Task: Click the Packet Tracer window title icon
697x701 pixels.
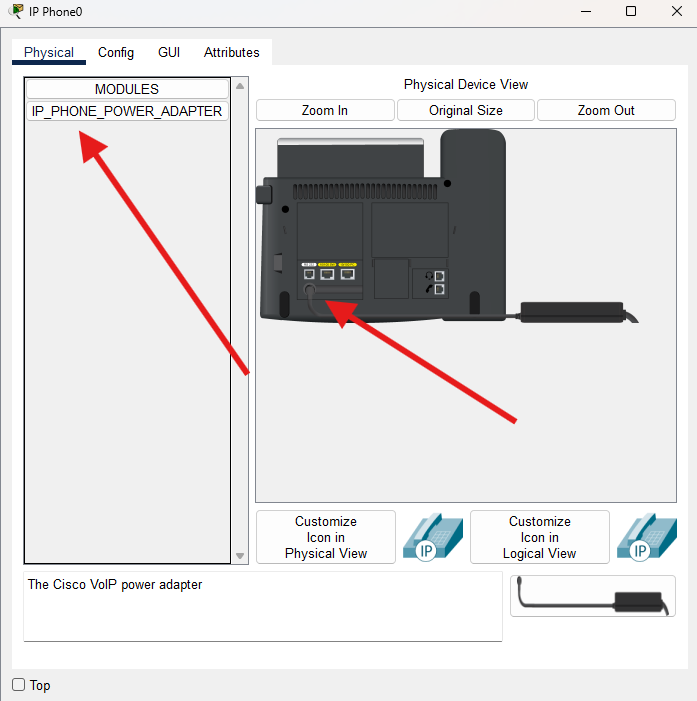Action: pyautogui.click(x=16, y=11)
